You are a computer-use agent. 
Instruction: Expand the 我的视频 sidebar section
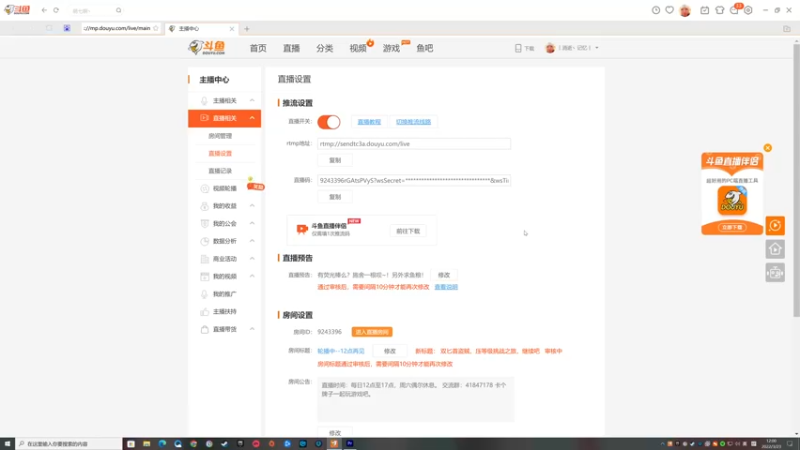coord(252,276)
